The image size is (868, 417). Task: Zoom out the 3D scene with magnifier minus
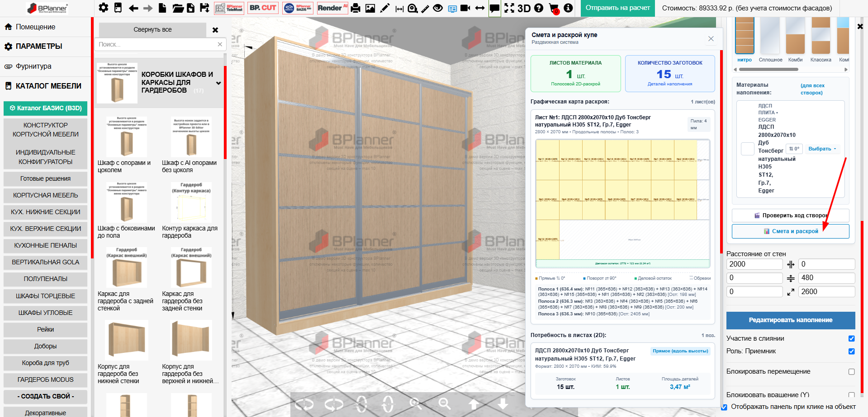tap(445, 403)
